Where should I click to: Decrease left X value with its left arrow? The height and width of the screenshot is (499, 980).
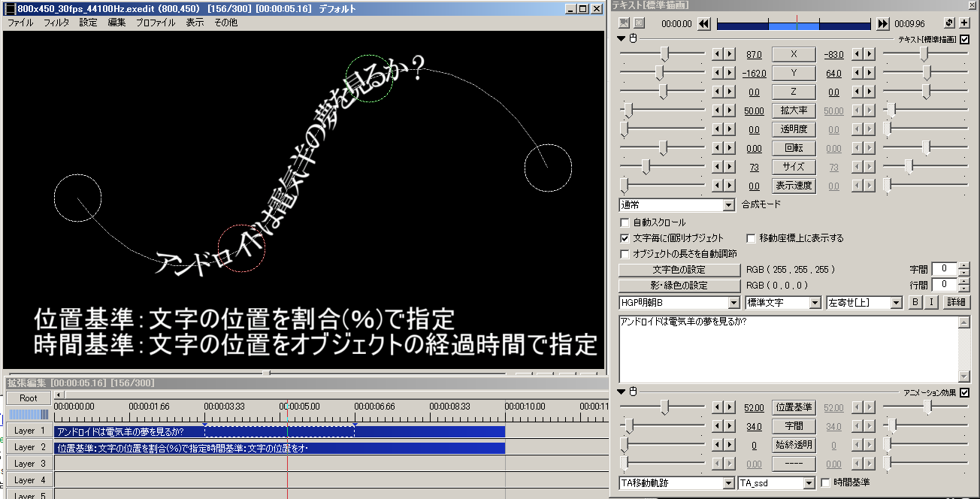(717, 54)
